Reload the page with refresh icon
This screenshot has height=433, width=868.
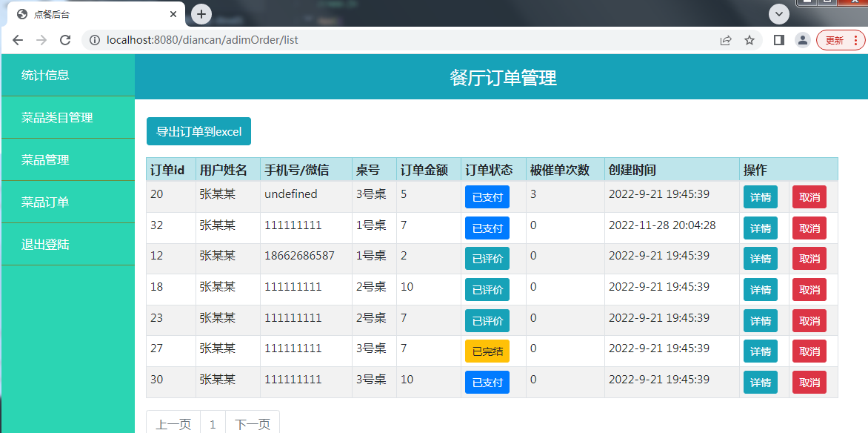pos(65,40)
